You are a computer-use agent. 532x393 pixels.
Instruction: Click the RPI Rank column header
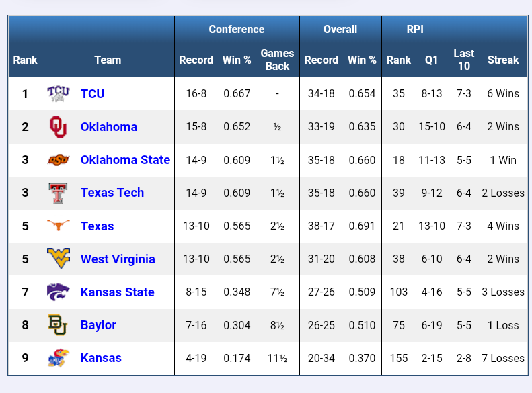point(399,60)
